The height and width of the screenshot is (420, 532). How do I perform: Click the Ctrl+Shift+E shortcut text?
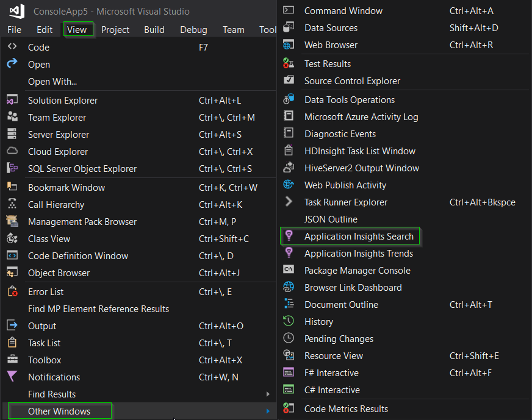coord(474,356)
